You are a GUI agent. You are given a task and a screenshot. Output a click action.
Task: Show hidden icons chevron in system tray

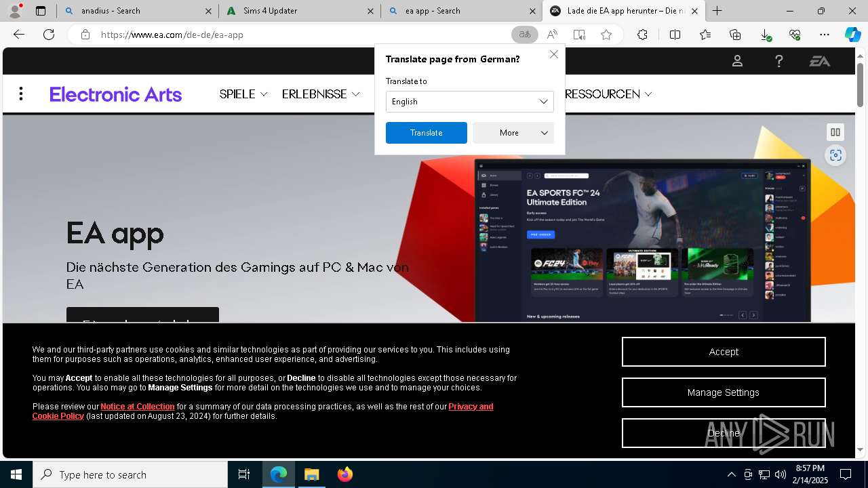[731, 474]
